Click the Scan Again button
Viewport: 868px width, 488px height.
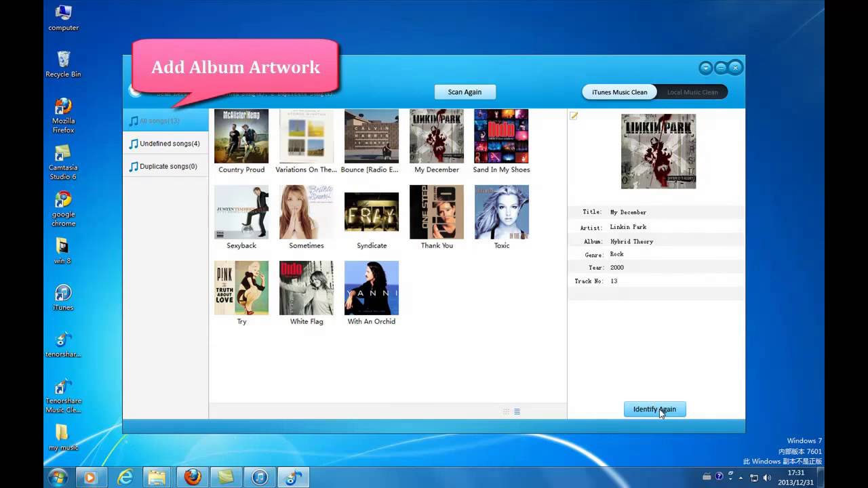point(465,92)
